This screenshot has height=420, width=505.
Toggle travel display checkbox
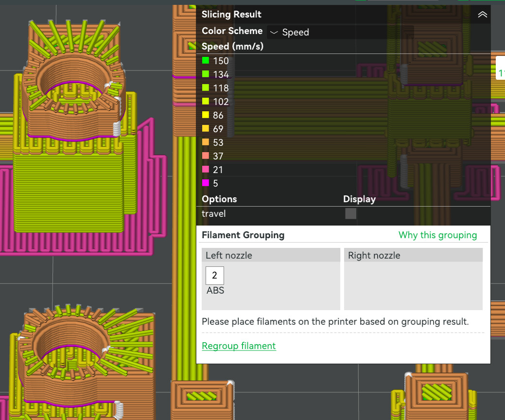351,213
